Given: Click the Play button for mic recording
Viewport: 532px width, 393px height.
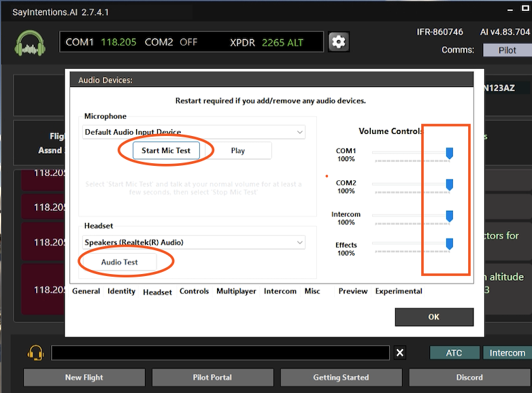Looking at the screenshot, I should point(238,150).
